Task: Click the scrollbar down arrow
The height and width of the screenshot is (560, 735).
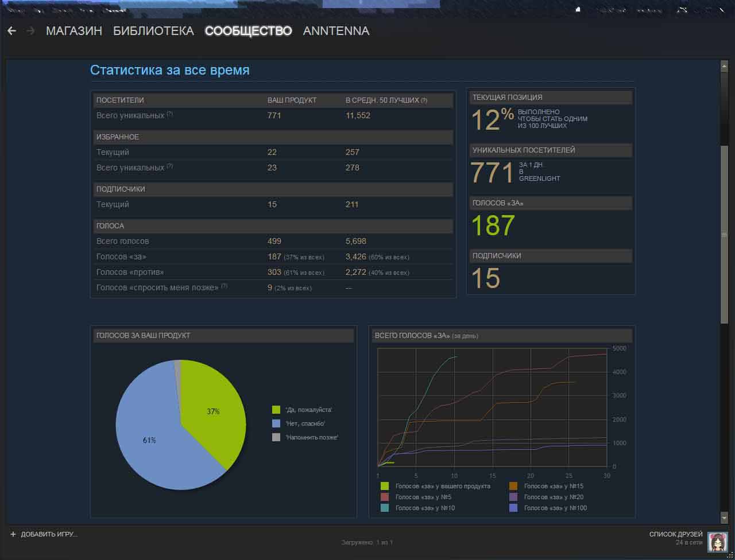Action: (x=724, y=517)
